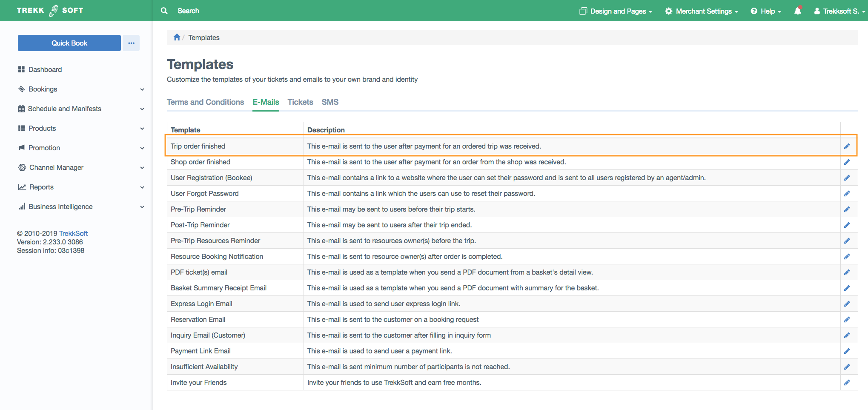This screenshot has height=410, width=868.
Task: Expand the Reports menu chevron
Action: tap(142, 187)
